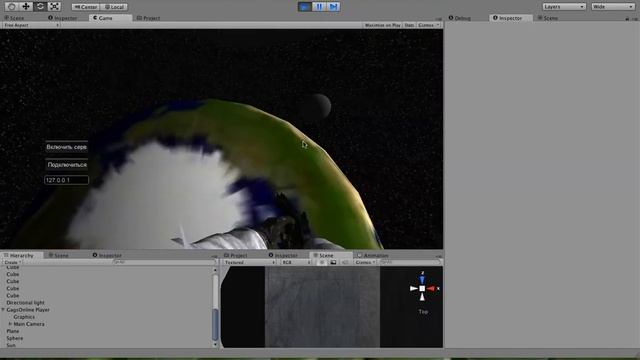Viewport: 640px width, 360px height.
Task: Open the right Inspector panel options menu
Action: pyautogui.click(x=635, y=18)
